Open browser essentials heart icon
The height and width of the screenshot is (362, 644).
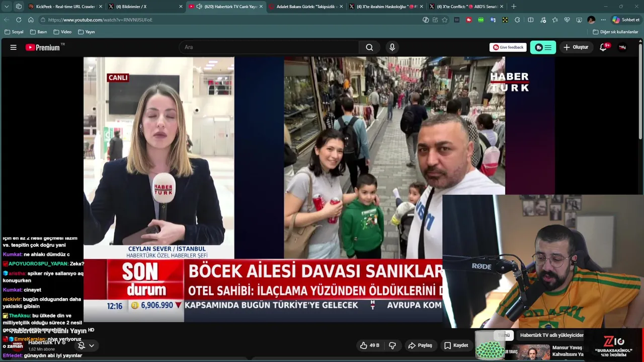[x=567, y=20]
